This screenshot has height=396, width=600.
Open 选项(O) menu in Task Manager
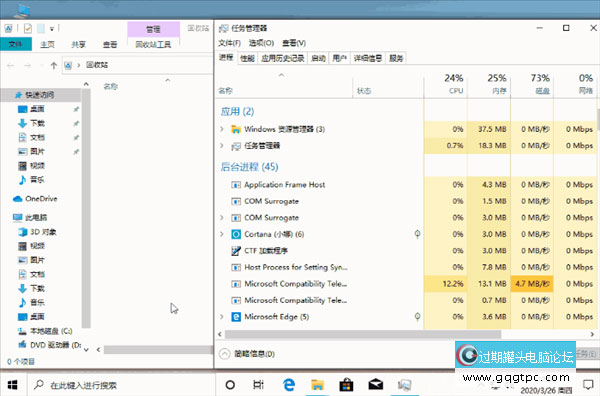(261, 43)
